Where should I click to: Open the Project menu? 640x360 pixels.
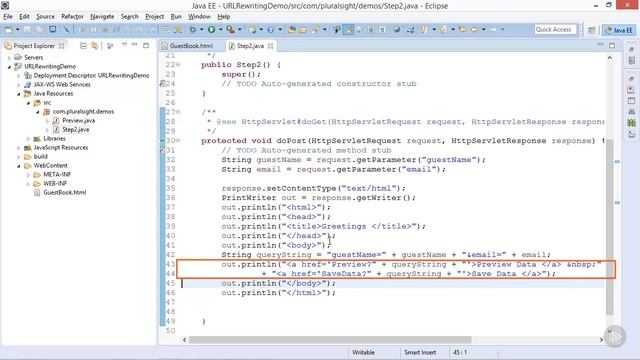point(155,16)
